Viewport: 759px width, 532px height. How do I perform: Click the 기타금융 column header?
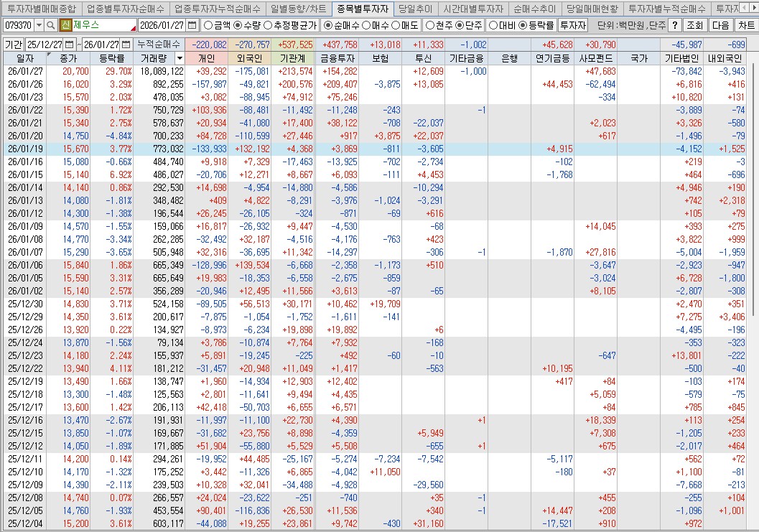pos(466,59)
